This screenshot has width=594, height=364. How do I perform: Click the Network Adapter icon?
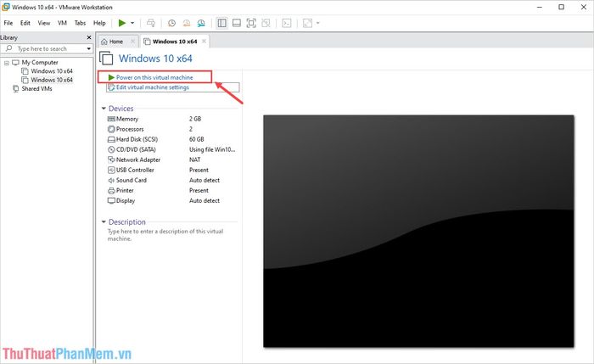(111, 160)
